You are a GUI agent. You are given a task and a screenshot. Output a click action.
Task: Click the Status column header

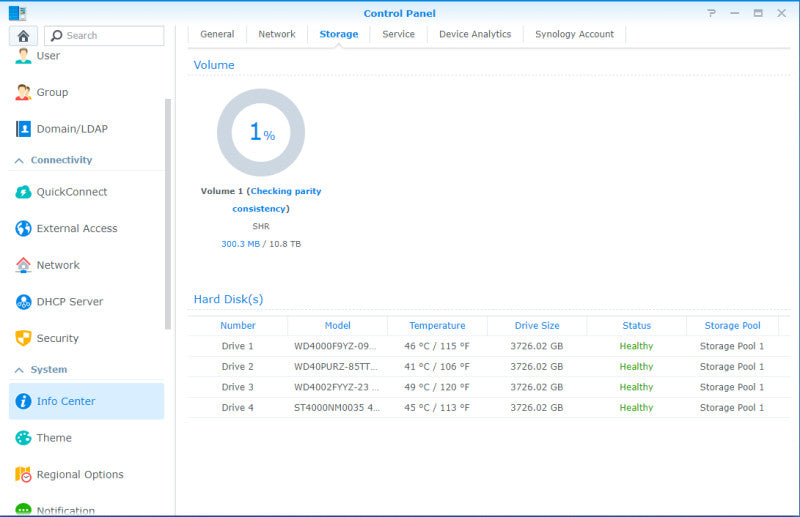tap(637, 326)
